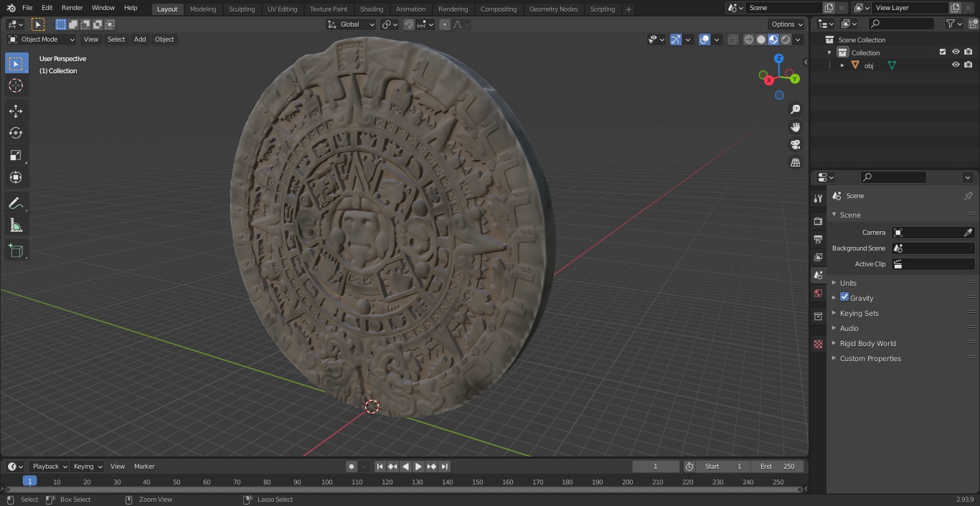Click the pan view hand icon

[795, 127]
